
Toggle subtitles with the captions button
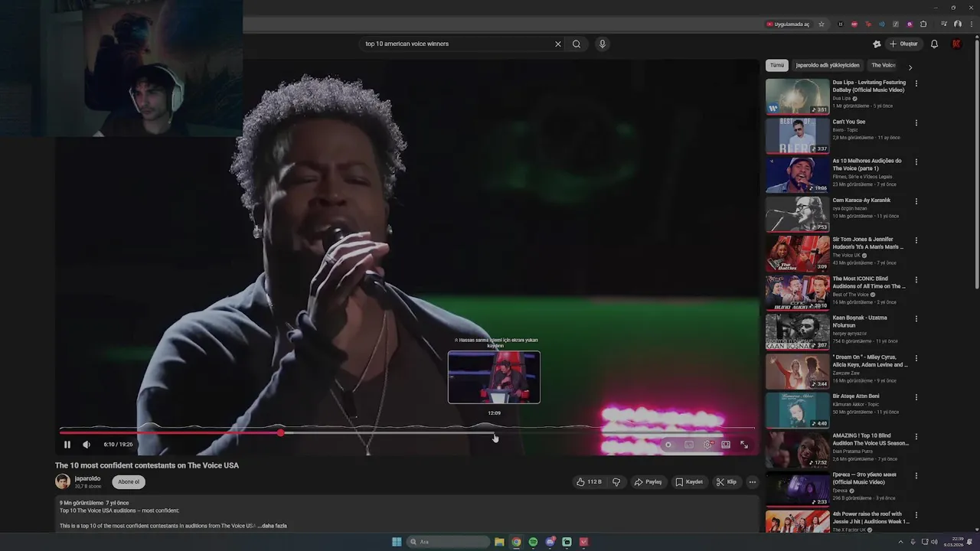(x=689, y=445)
